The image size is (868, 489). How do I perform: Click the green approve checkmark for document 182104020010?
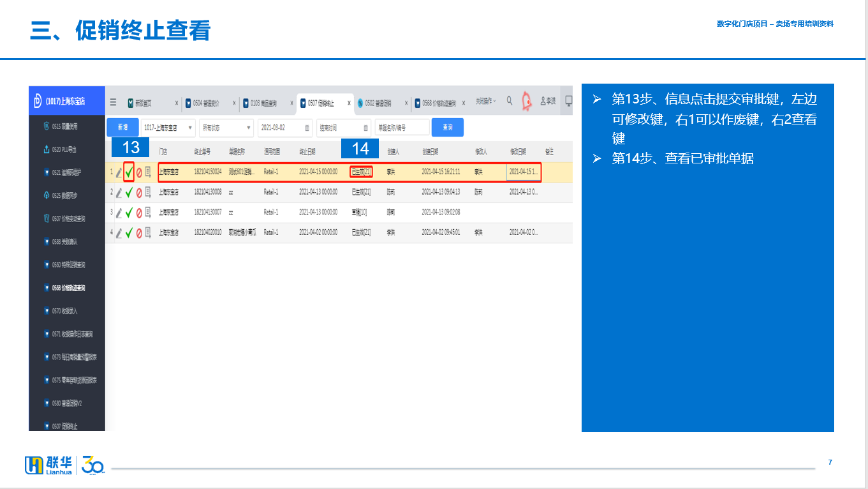click(x=129, y=233)
